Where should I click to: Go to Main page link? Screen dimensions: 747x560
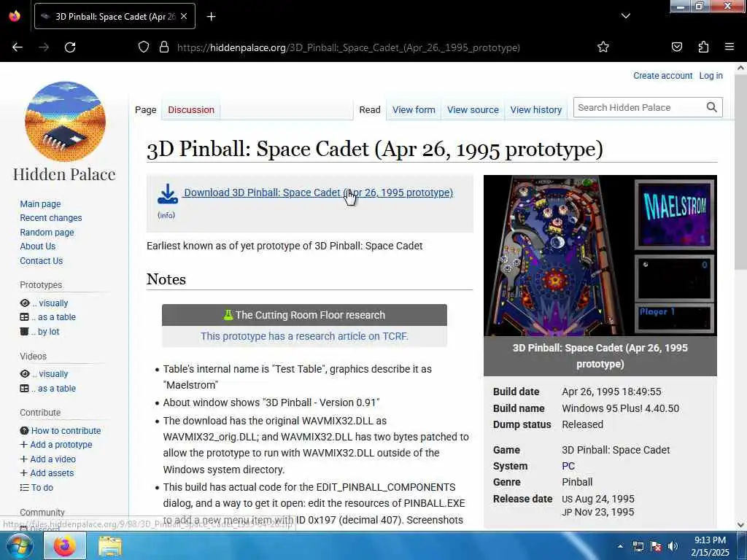[x=41, y=204]
